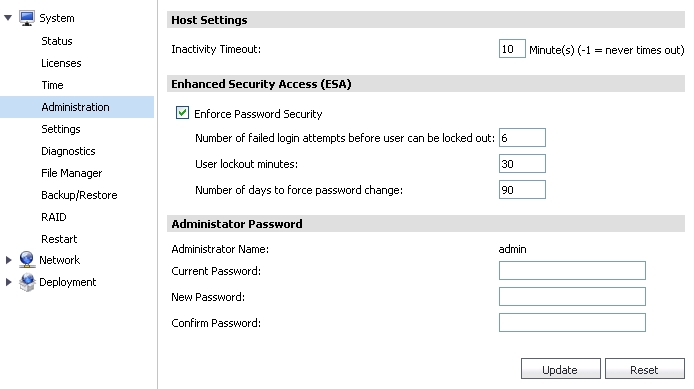
Task: Select the Diagnostics menu item
Action: (x=68, y=151)
